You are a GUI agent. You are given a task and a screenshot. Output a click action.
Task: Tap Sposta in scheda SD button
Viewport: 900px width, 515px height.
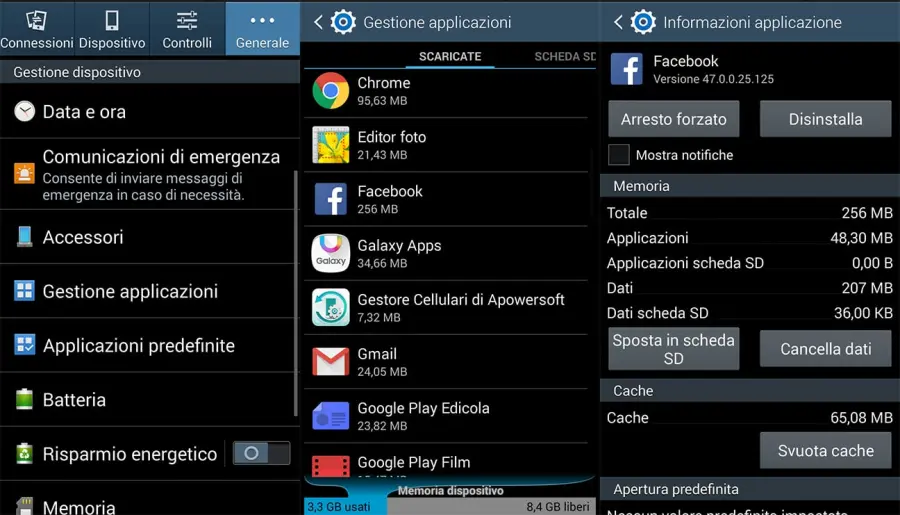(674, 349)
